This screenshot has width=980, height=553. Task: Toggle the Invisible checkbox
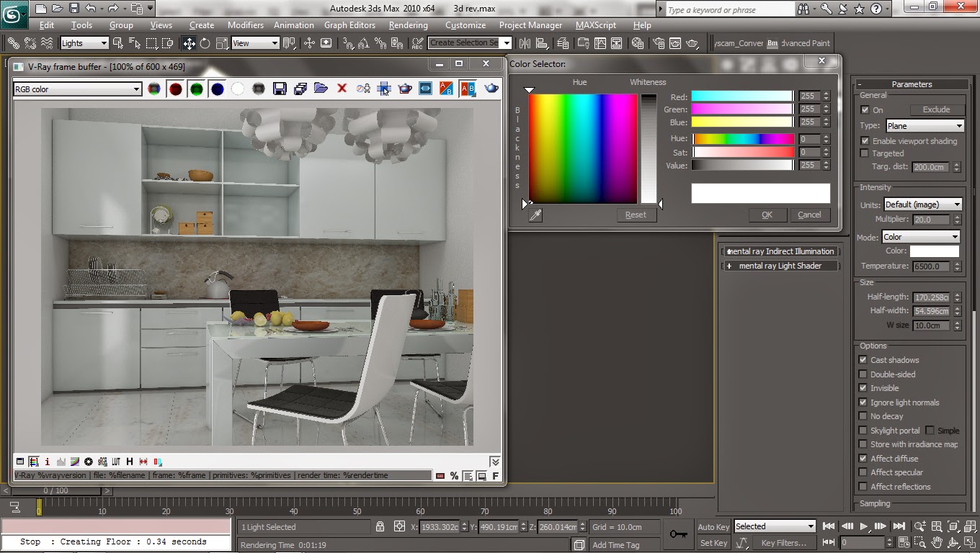[863, 388]
